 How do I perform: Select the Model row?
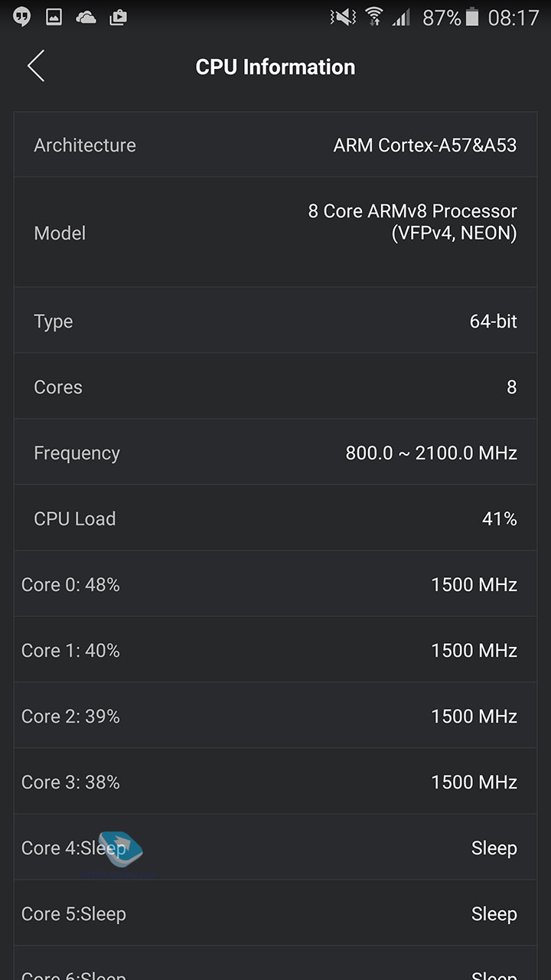275,233
